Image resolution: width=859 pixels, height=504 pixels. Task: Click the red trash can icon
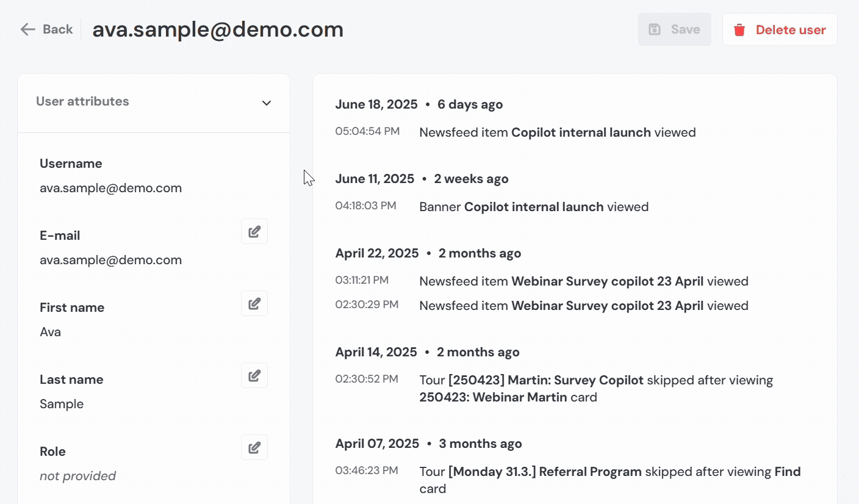click(739, 30)
